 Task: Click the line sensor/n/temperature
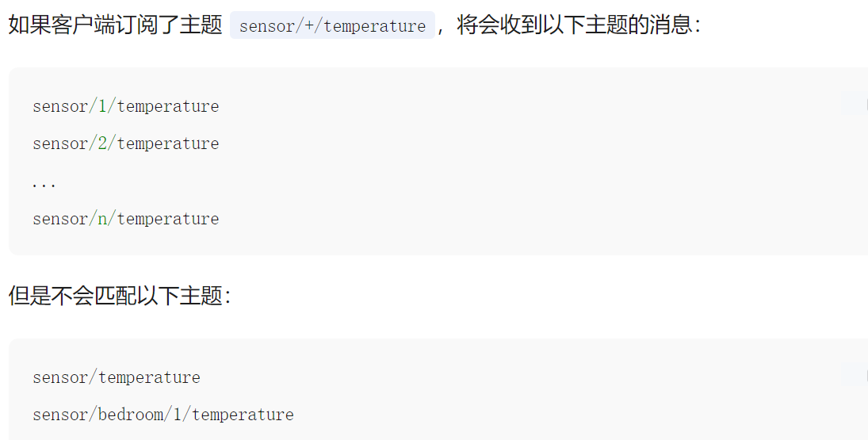(125, 219)
